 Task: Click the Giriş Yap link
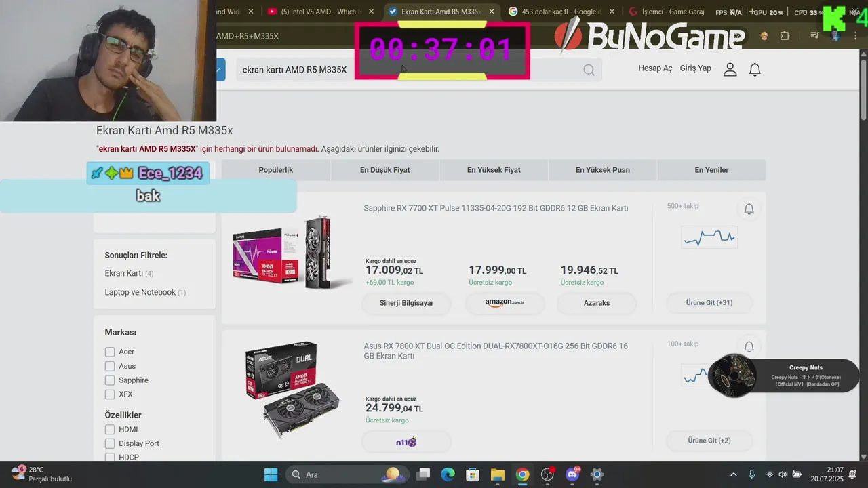pyautogui.click(x=696, y=68)
